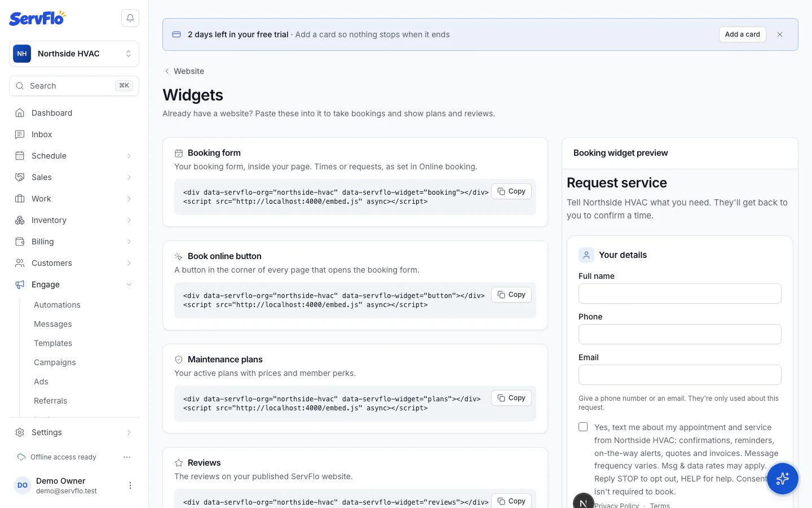Click the ServFlo logo
The height and width of the screenshot is (508, 812).
[37, 18]
